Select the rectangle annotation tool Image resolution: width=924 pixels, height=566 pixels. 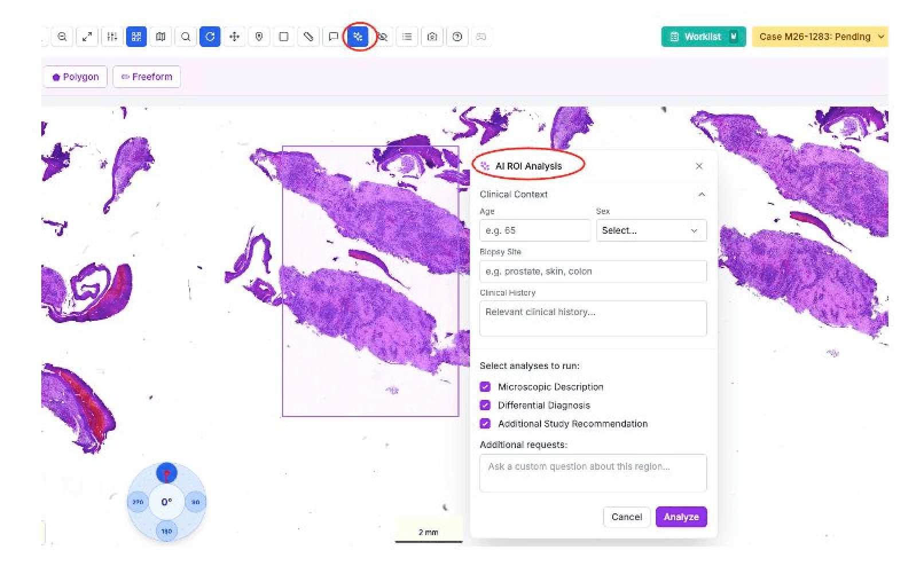284,37
